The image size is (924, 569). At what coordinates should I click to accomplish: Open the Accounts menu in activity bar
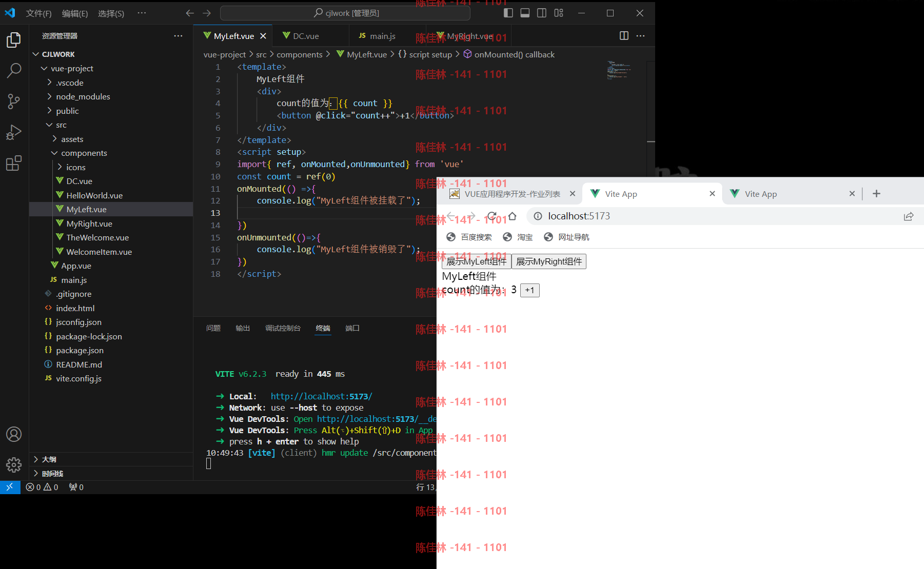14,434
